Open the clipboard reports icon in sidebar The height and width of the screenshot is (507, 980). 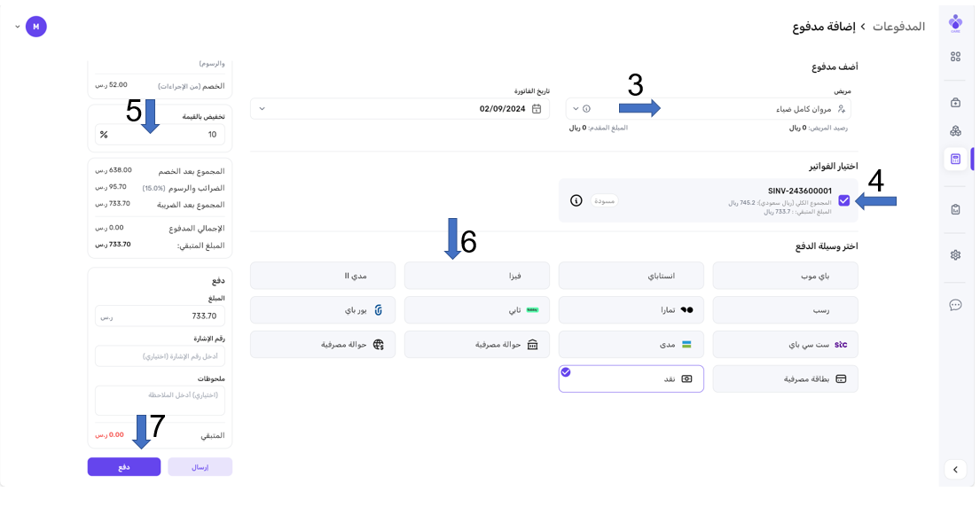click(955, 210)
